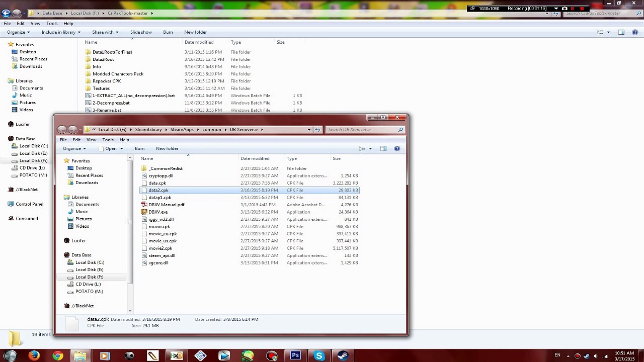Click SteamApps in the address breadcrumb

click(x=182, y=130)
